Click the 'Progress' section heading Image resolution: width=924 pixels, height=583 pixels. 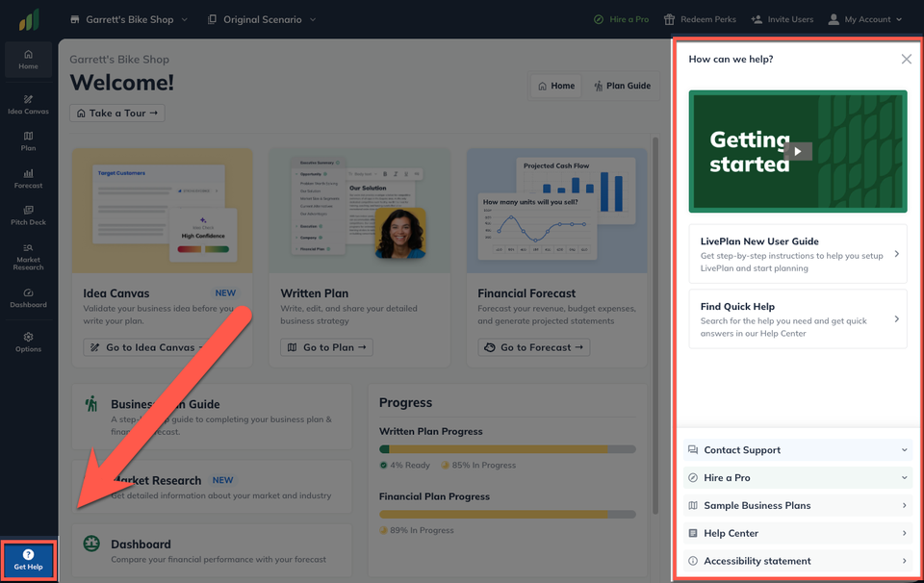[405, 403]
